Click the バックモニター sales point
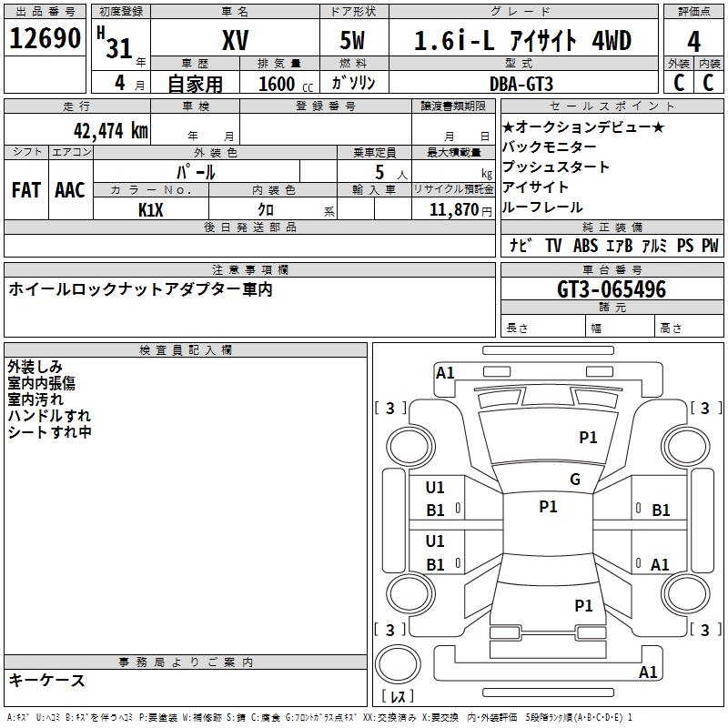This screenshot has height=728, width=728. [550, 147]
